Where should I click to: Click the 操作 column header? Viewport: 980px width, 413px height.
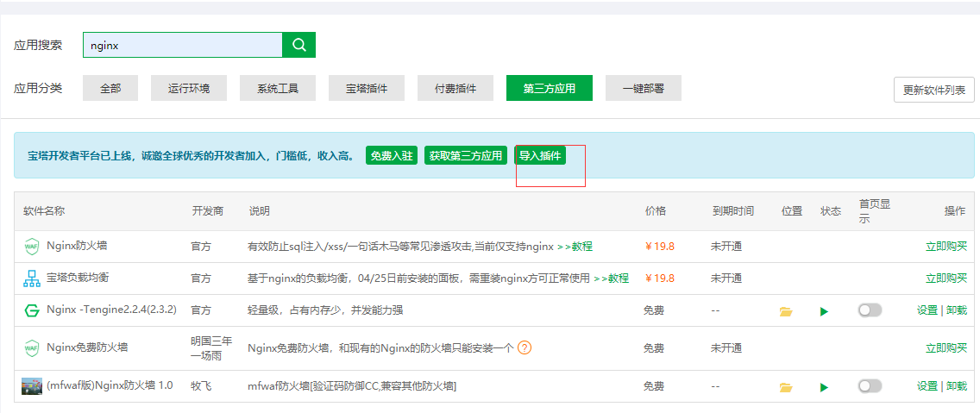pos(954,211)
